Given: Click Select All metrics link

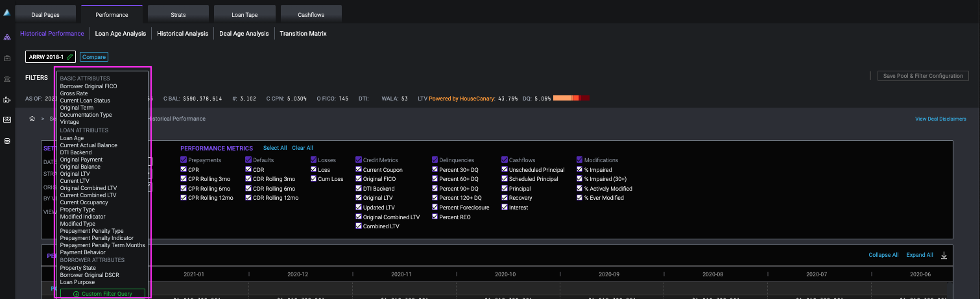Looking at the screenshot, I should [275, 148].
